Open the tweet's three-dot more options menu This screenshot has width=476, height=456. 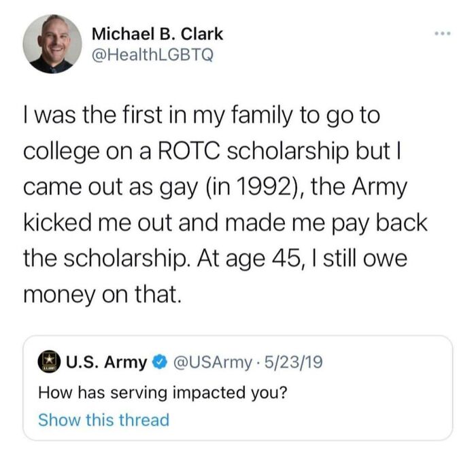pos(443,32)
